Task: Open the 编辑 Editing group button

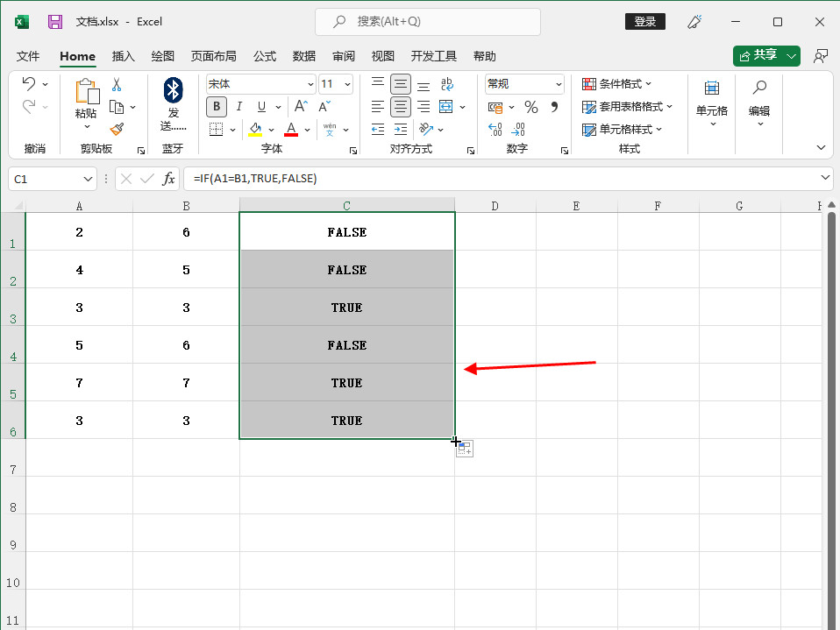Action: (759, 103)
